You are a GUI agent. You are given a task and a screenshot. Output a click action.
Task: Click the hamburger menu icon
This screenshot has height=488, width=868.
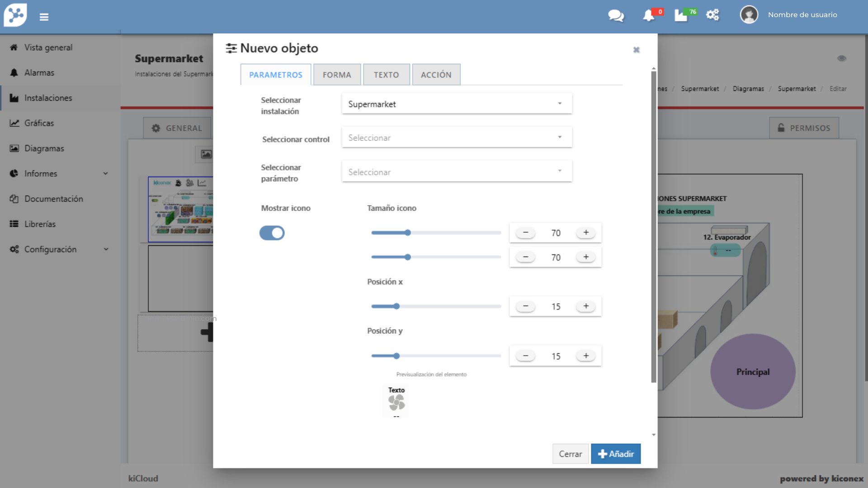(x=44, y=17)
